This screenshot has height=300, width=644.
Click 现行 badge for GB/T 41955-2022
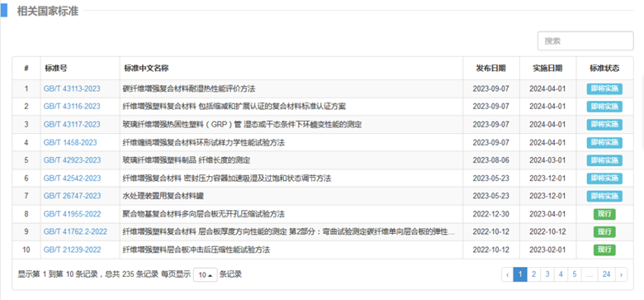click(604, 214)
